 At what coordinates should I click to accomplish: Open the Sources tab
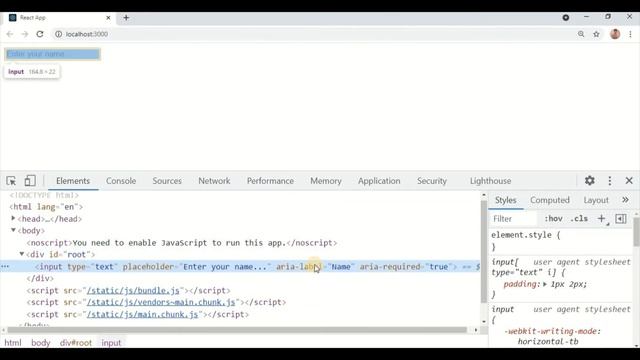click(x=167, y=181)
